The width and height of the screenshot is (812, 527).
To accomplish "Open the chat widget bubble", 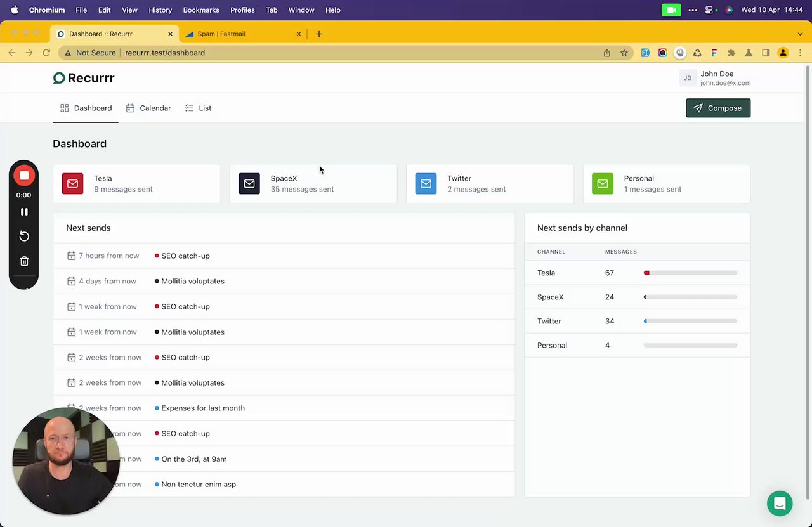I will coord(780,504).
